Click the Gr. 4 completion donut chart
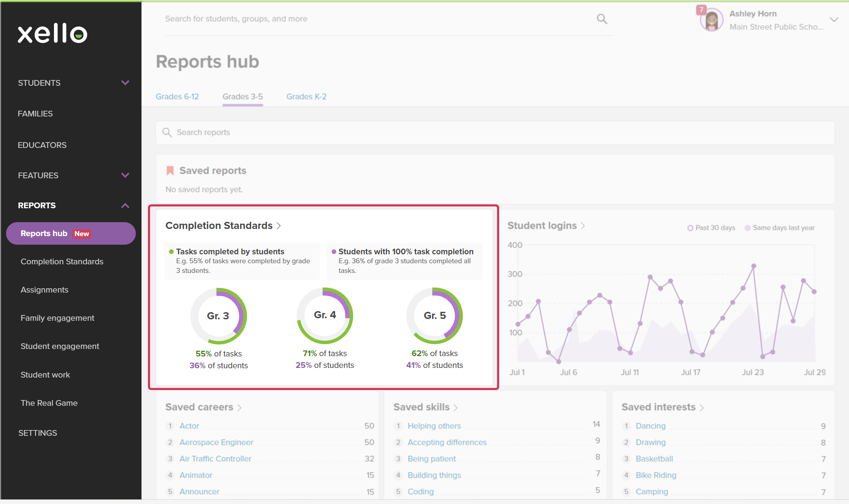849x504 pixels. [325, 316]
